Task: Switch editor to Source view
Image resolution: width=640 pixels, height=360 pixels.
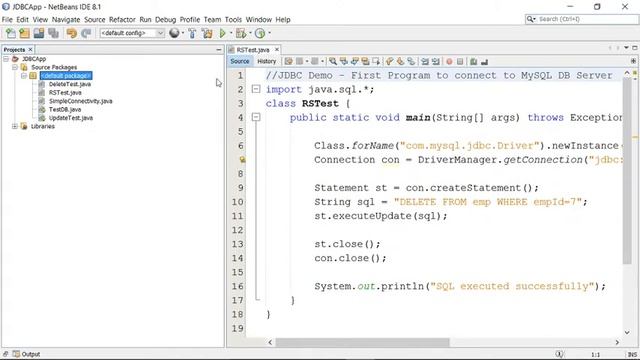Action: click(240, 61)
